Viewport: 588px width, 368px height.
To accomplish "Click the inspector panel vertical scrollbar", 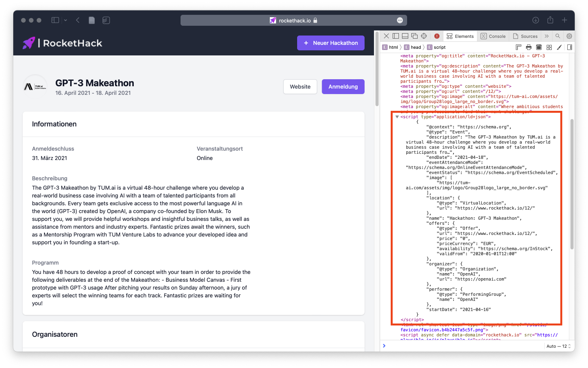I will click(x=572, y=183).
